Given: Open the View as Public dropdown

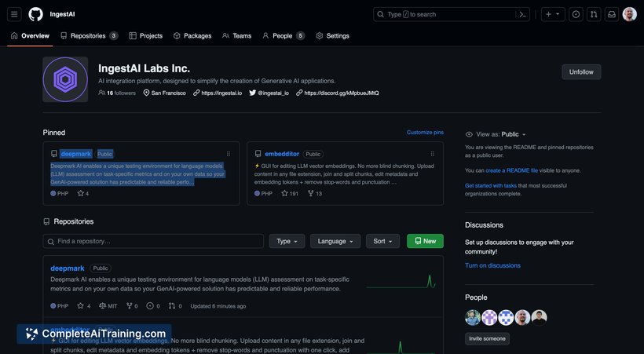Looking at the screenshot, I should pos(501,134).
